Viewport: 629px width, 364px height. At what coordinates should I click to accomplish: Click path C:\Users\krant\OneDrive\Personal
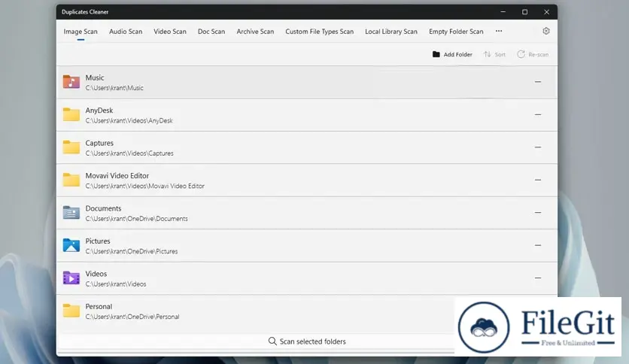[132, 317]
